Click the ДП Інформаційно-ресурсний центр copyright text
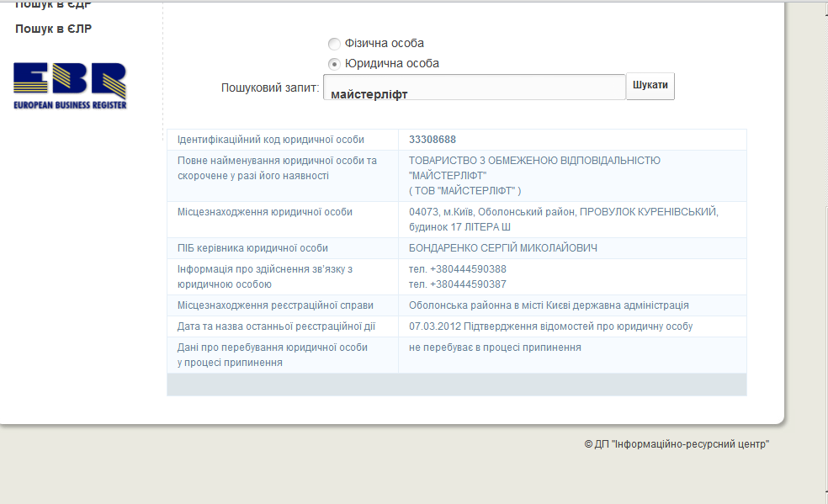Viewport: 828px width, 504px height. [x=677, y=444]
